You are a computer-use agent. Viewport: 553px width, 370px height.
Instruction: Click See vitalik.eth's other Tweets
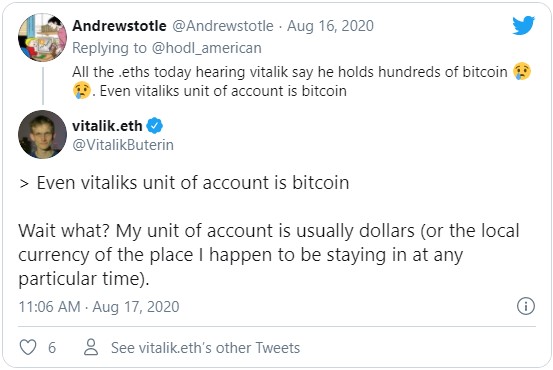[205, 347]
